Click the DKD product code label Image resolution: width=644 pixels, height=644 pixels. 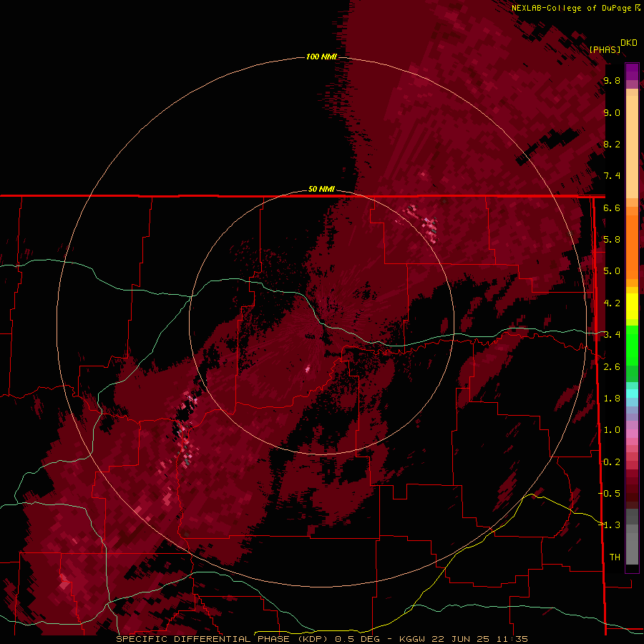629,43
